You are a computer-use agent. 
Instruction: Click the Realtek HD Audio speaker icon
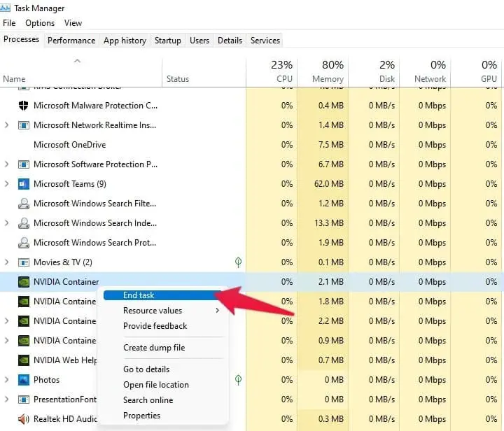tap(24, 419)
